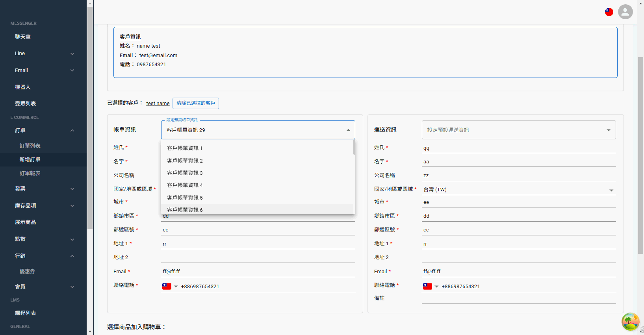
Task: Open shipping phone country flag selector
Action: [431, 286]
